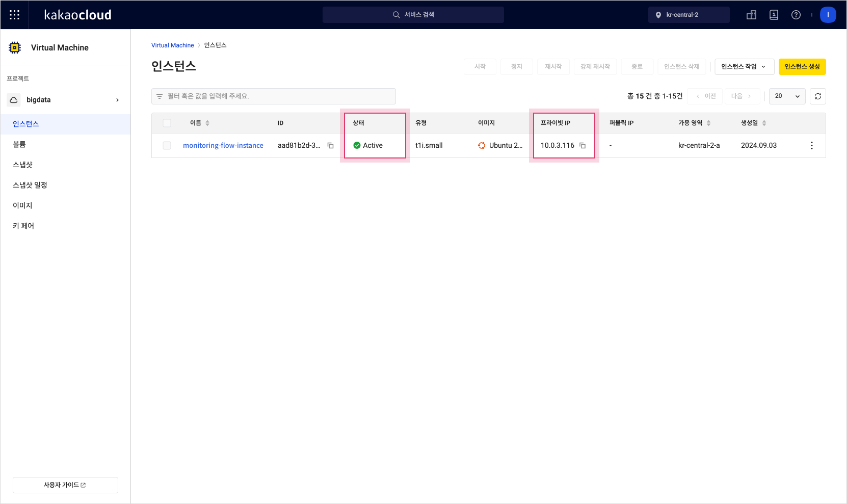Go to 인스턴스 in sidebar
Screen dimensions: 847x504
65,124
